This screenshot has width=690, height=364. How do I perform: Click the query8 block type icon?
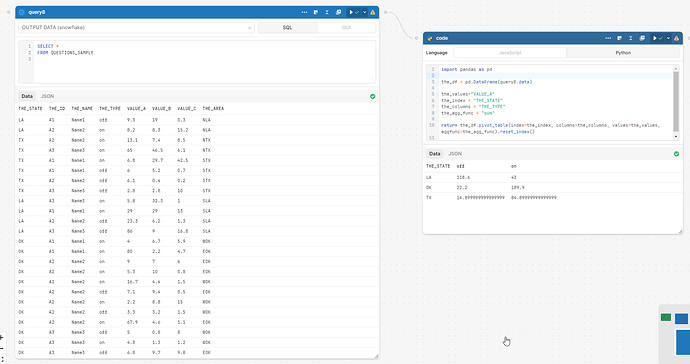[22, 12]
